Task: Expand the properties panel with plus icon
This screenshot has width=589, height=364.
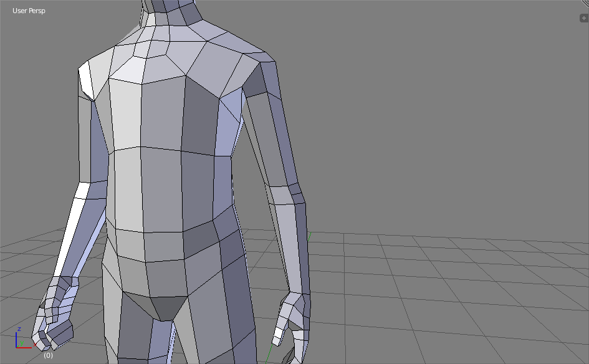Action: coord(584,18)
